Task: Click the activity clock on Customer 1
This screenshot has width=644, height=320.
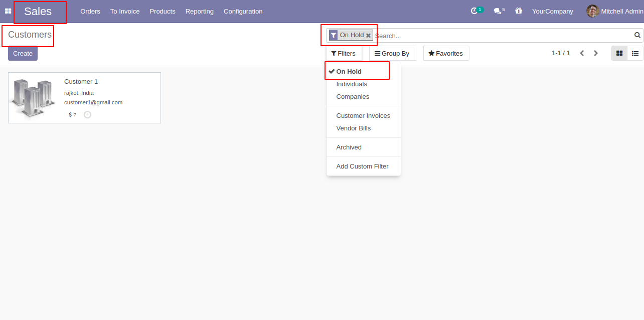Action: click(x=87, y=115)
